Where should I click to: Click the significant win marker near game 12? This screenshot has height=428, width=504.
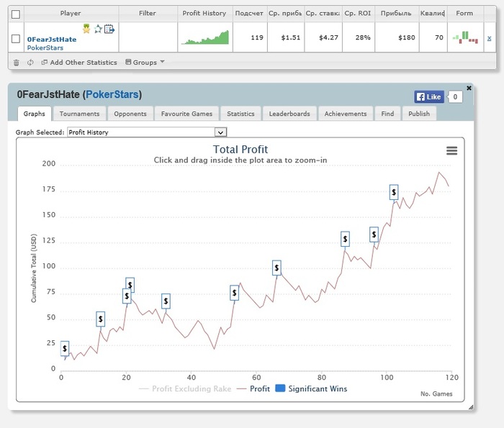click(101, 319)
